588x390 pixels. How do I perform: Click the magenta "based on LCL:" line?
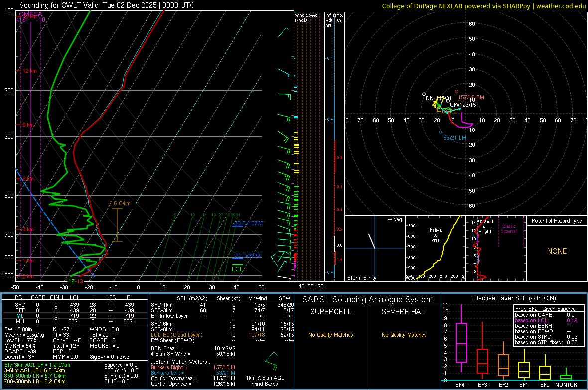click(x=546, y=320)
